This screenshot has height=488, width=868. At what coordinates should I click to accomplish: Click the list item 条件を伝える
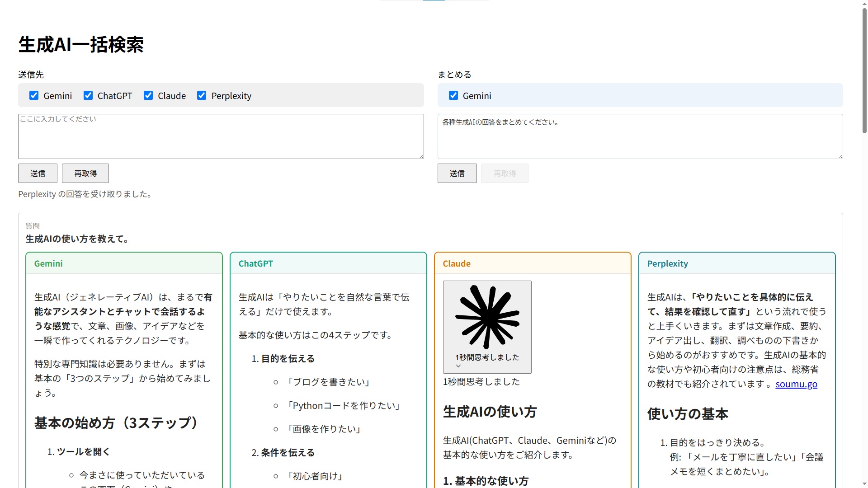288,453
